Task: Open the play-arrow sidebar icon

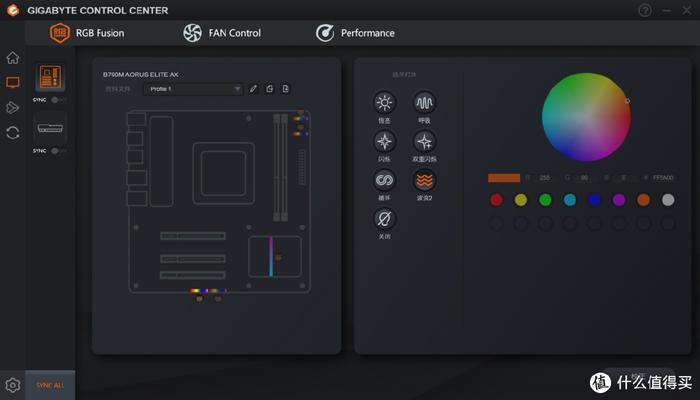Action: (x=12, y=107)
